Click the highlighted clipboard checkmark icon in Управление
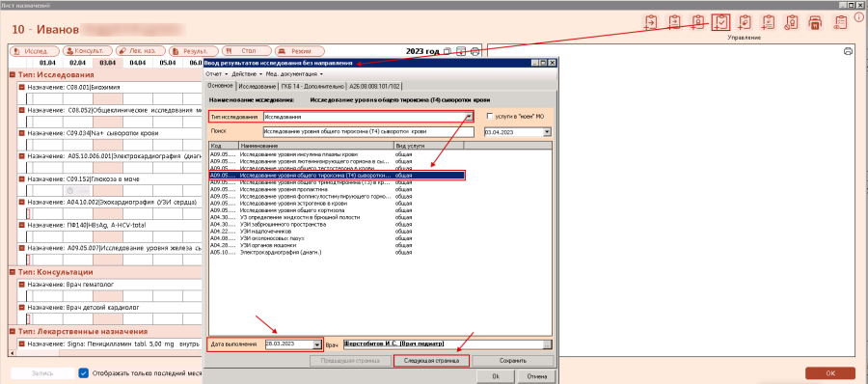Image resolution: width=868 pixels, height=384 pixels. click(x=720, y=22)
